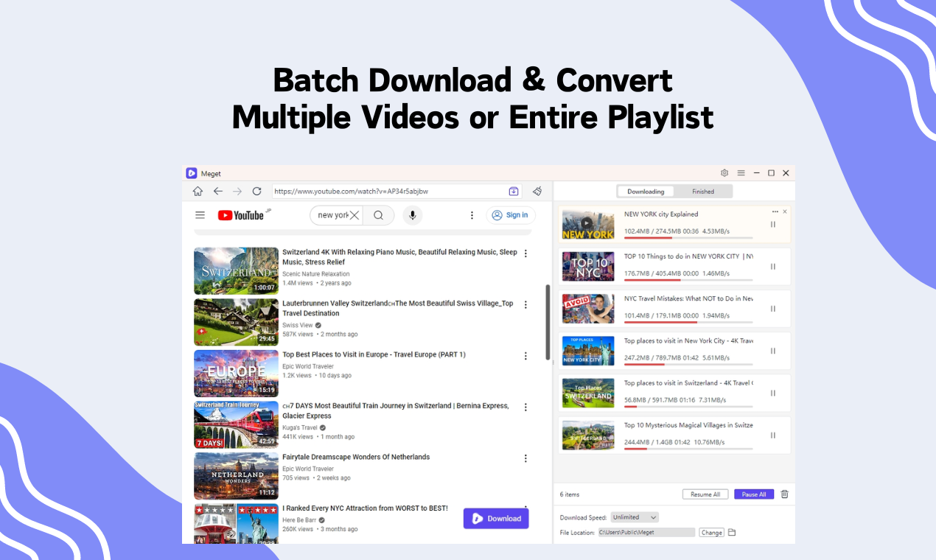936x560 pixels.
Task: Pause Top places in Switzerland download
Action: tap(773, 393)
